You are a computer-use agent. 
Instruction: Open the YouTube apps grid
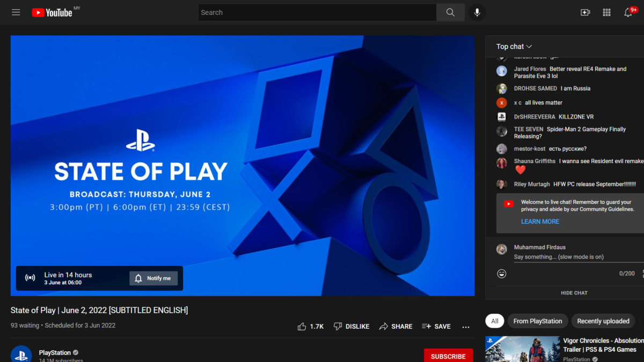pyautogui.click(x=607, y=12)
